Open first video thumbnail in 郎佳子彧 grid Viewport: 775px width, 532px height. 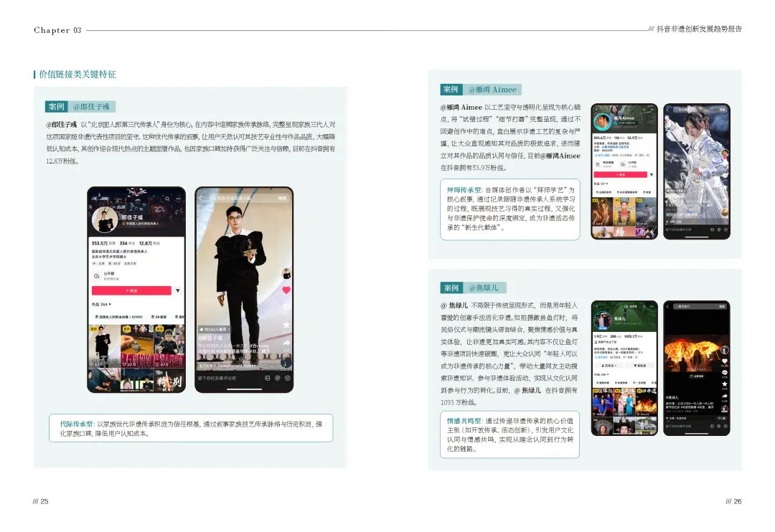(x=104, y=346)
